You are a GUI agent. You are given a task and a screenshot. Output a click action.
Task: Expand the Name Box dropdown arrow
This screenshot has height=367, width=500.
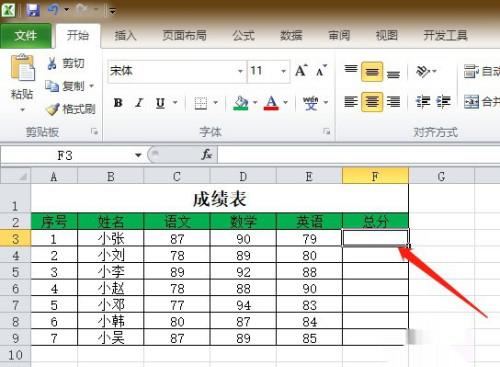(138, 155)
